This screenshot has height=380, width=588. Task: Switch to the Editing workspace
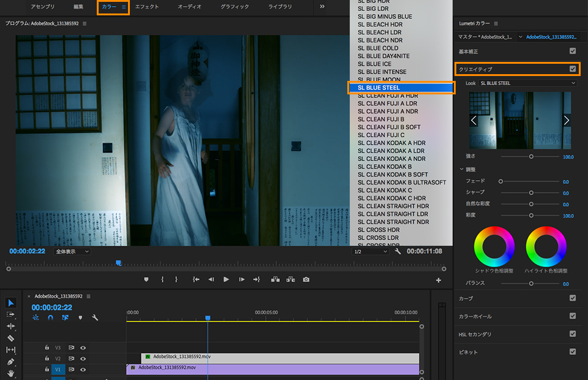click(x=78, y=7)
